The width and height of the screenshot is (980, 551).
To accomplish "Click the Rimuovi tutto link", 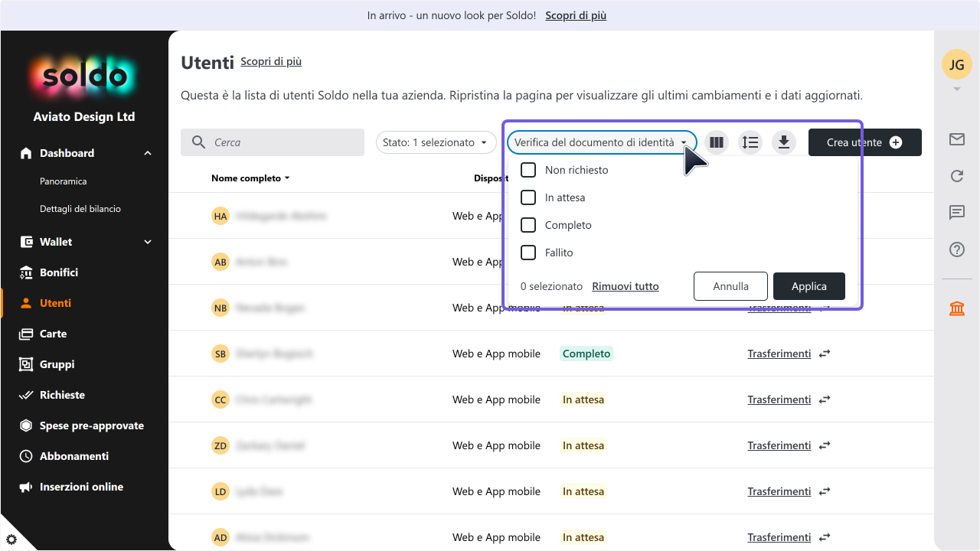I will [x=626, y=286].
